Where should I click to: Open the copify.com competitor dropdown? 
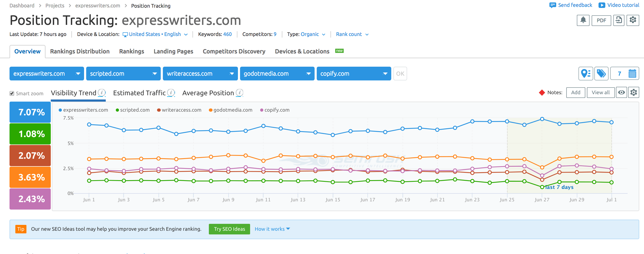354,74
